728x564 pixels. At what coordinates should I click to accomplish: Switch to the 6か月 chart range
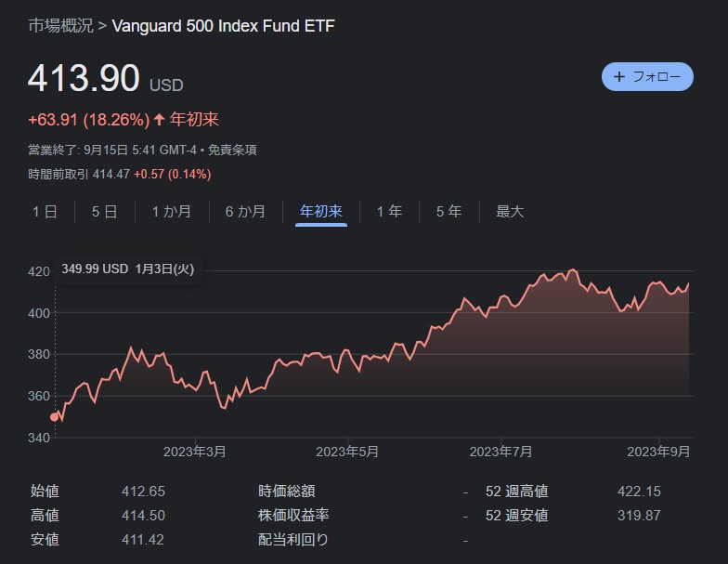click(x=245, y=212)
